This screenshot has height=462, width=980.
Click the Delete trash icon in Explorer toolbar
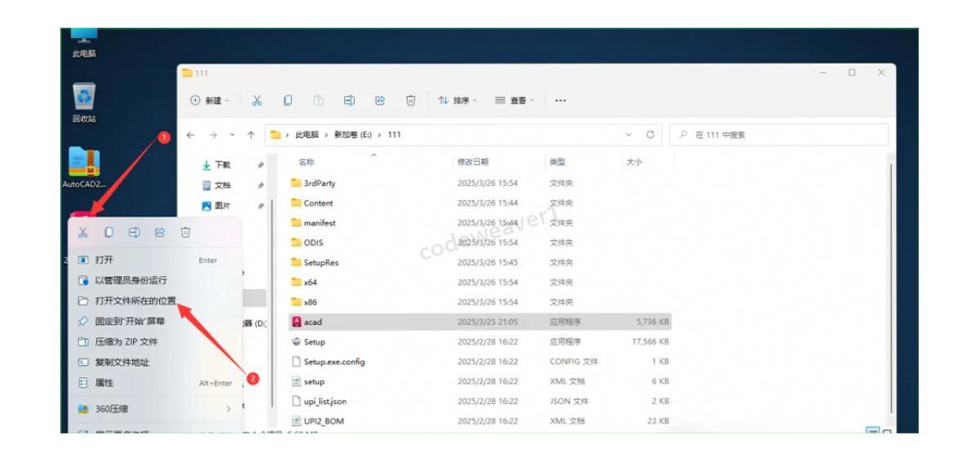[410, 100]
